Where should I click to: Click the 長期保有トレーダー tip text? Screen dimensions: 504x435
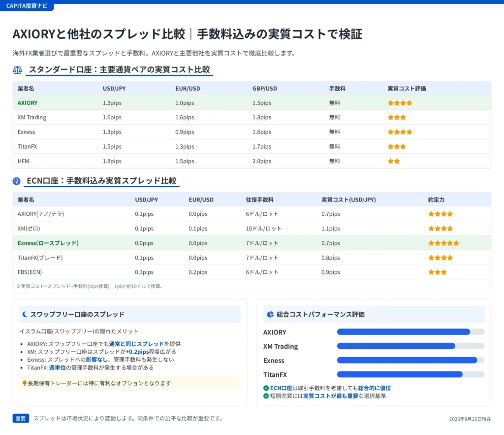[x=99, y=383]
